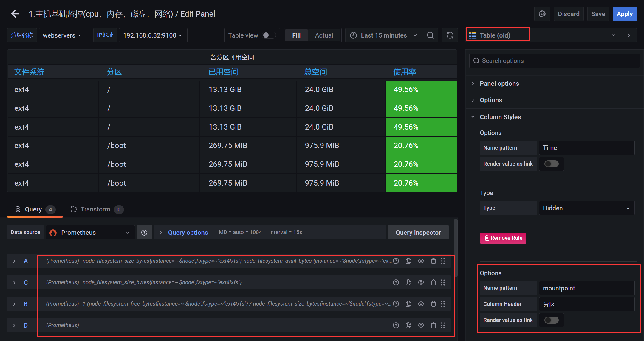Click drag handle of query A
The width and height of the screenshot is (644, 341).
[x=443, y=261]
